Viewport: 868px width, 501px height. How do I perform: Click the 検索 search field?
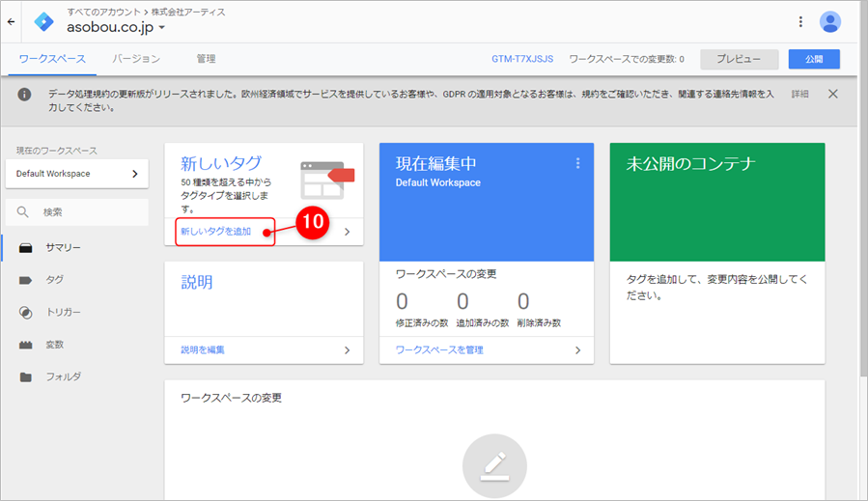tap(77, 212)
